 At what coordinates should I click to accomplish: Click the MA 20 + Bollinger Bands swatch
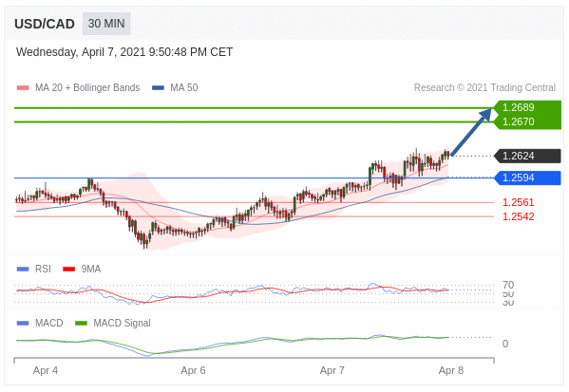[23, 87]
